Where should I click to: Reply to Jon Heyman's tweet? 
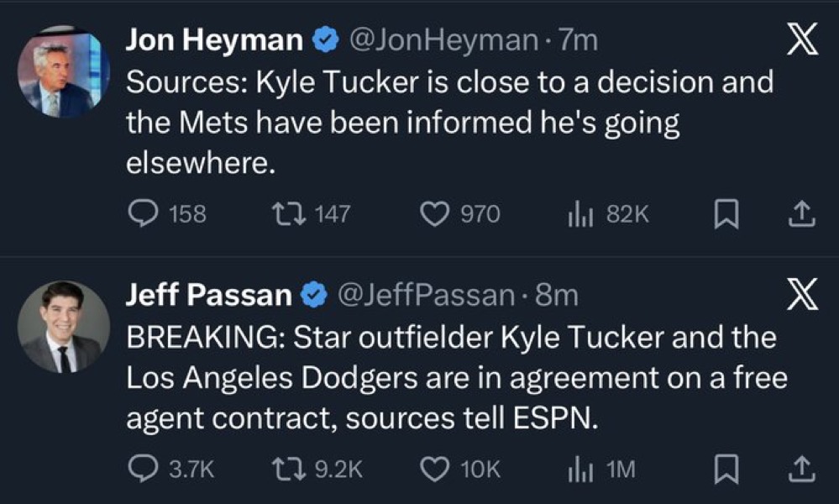point(143,215)
